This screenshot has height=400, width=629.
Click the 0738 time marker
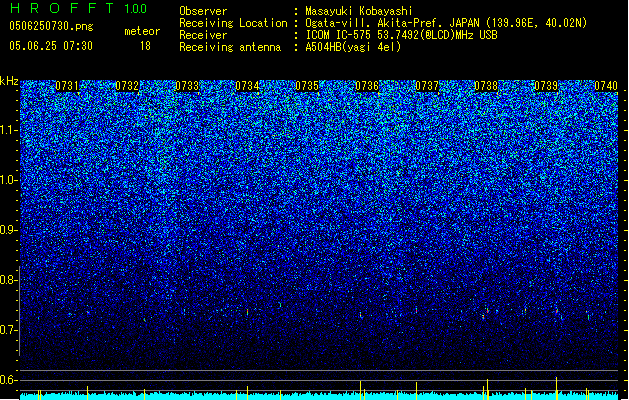click(x=486, y=86)
